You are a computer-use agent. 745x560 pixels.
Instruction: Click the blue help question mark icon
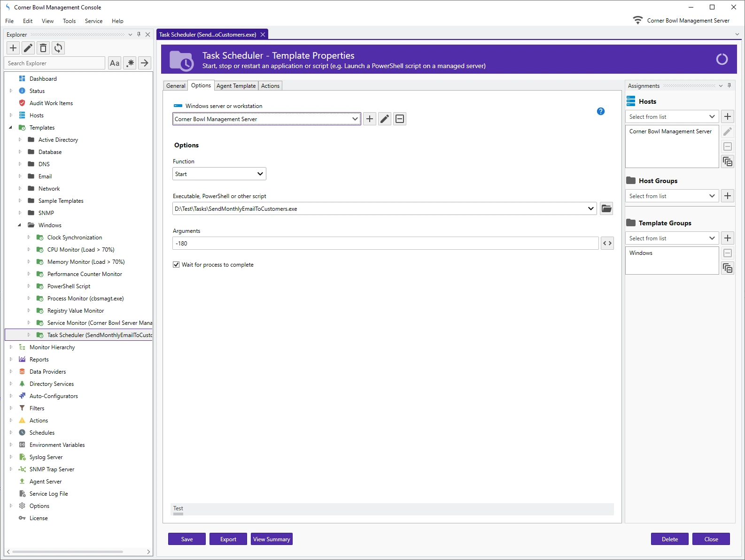click(x=600, y=111)
